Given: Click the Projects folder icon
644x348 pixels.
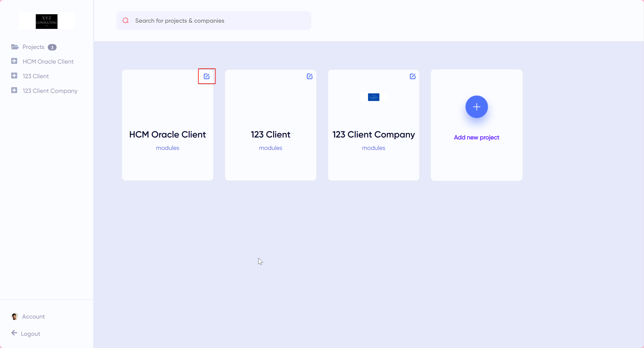Looking at the screenshot, I should [15, 47].
